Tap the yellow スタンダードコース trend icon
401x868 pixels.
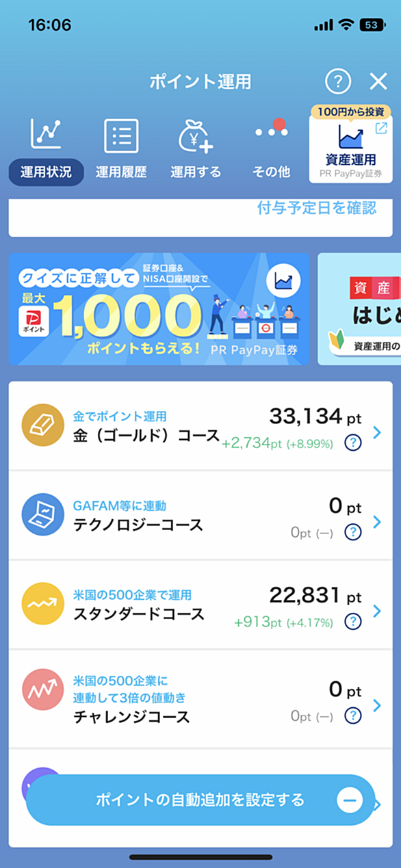coord(42,604)
